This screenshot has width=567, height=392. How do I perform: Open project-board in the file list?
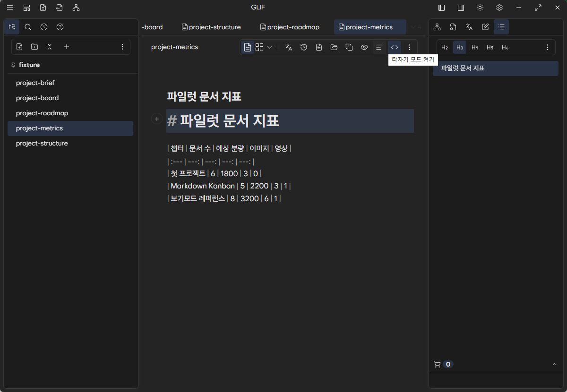[x=70, y=98]
